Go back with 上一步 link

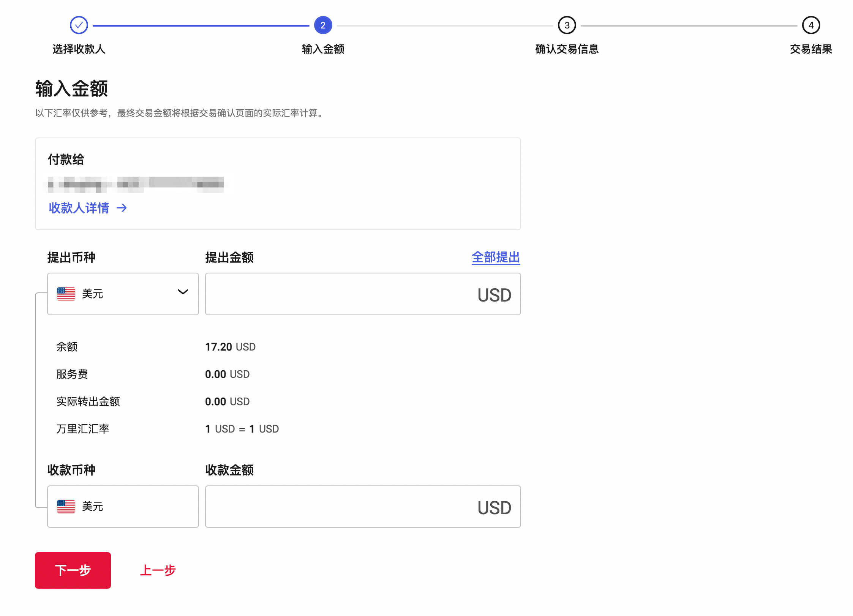pos(158,570)
